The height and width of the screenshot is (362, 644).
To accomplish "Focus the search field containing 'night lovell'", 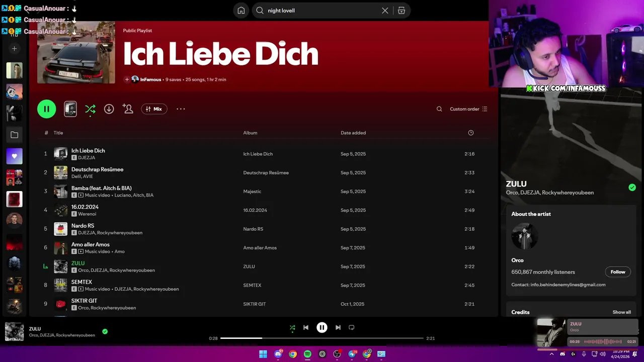I will tap(322, 11).
